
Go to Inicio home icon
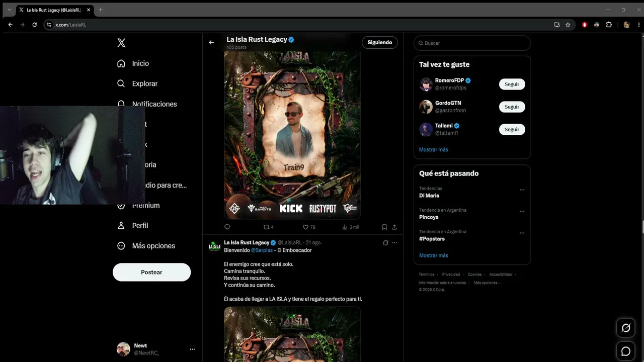coord(121,63)
